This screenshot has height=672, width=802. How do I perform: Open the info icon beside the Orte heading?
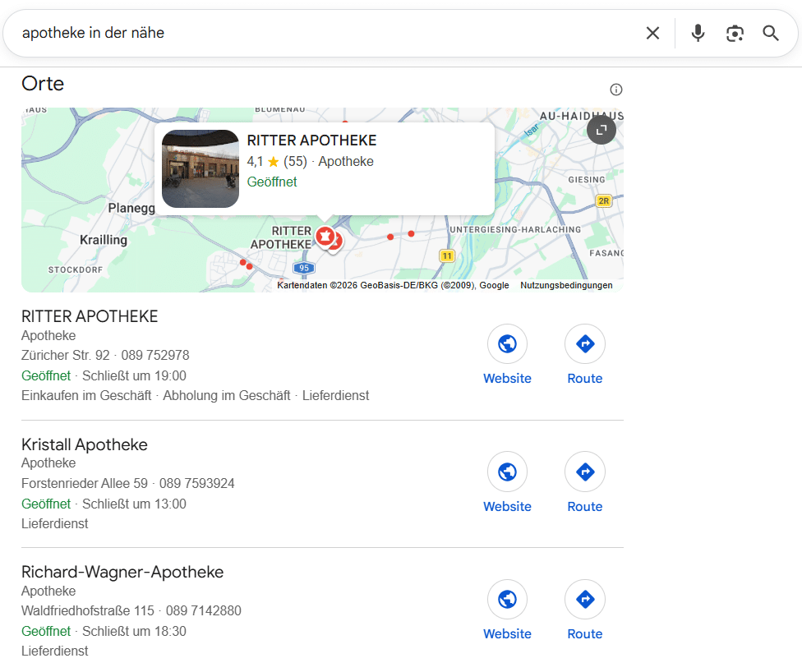(615, 90)
